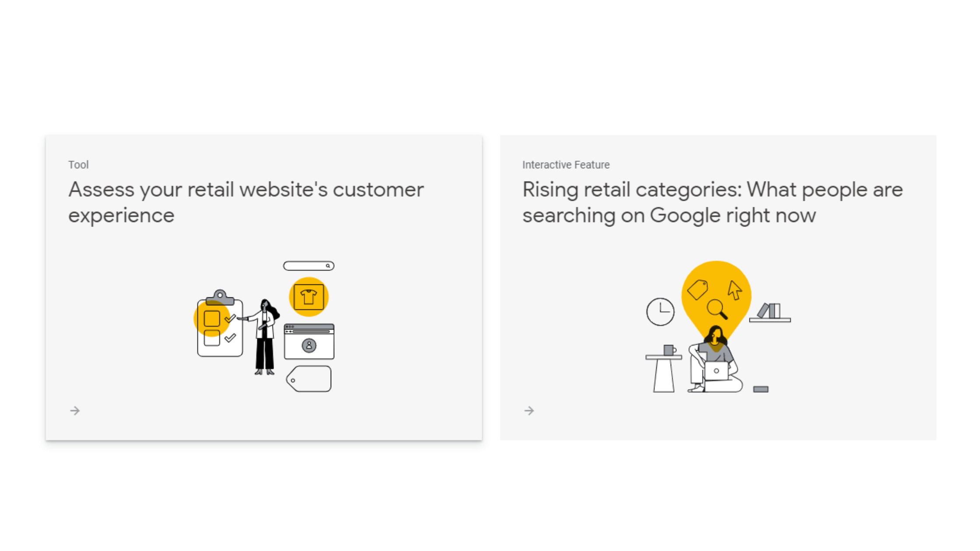
Task: Click the cursor arrow in yellow bubble
Action: coord(735,290)
